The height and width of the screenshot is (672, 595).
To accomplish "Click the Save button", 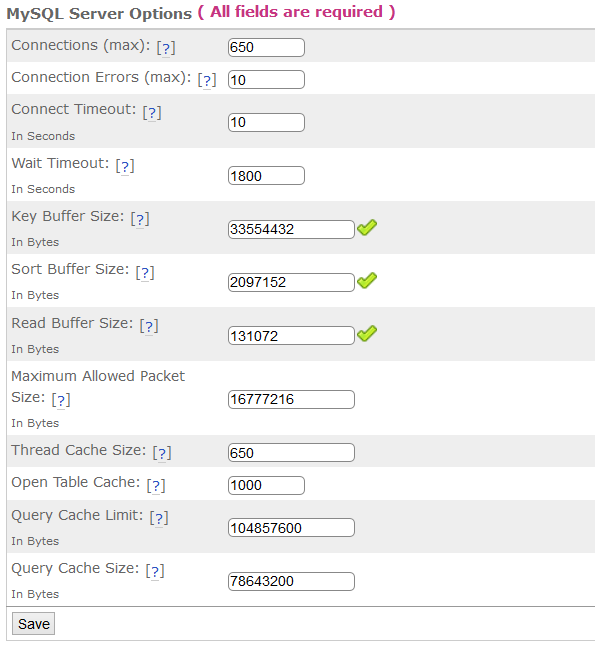I will [x=33, y=624].
